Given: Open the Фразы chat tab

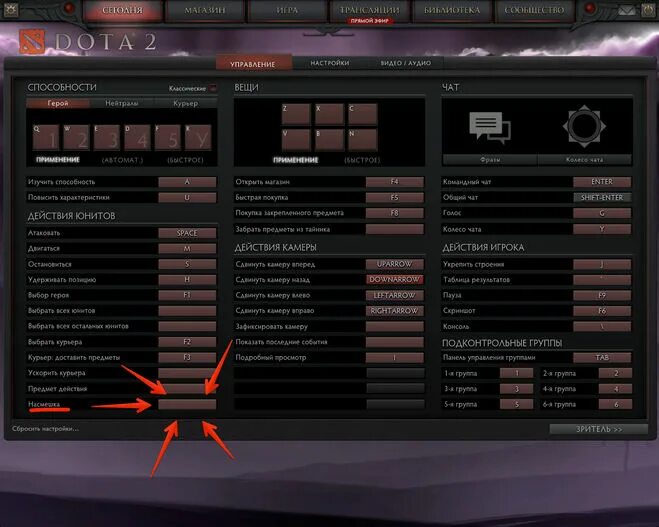Looking at the screenshot, I should 490,160.
